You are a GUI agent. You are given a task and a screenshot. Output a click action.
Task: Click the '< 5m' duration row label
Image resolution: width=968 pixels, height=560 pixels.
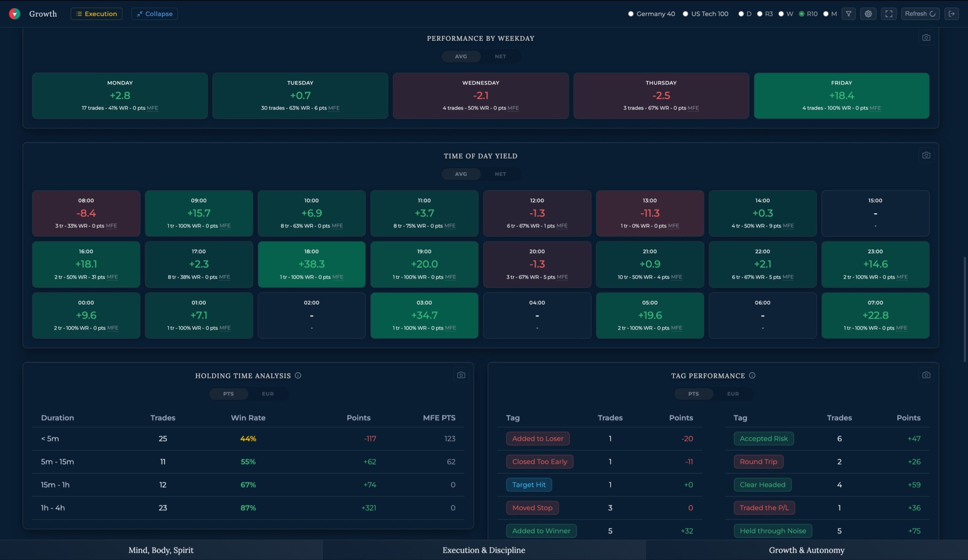[x=50, y=439]
